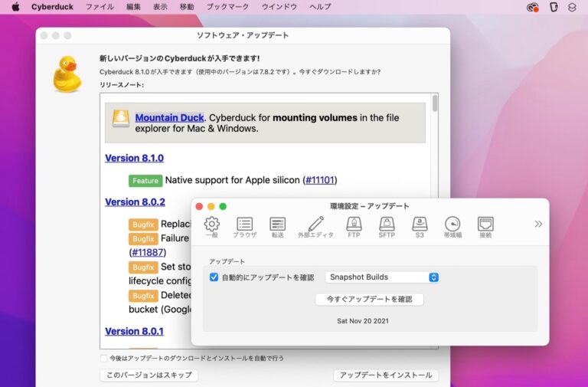Open the Version 8.1.0 link

point(134,158)
